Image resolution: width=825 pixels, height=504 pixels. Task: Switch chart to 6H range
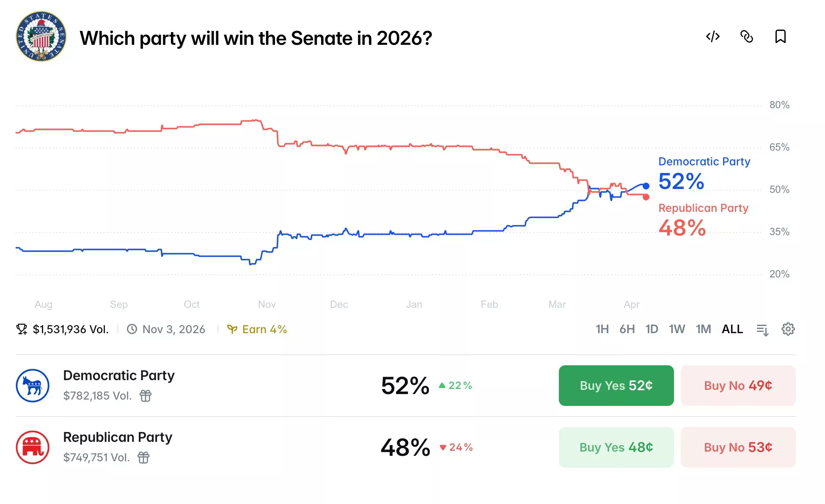[x=627, y=329]
